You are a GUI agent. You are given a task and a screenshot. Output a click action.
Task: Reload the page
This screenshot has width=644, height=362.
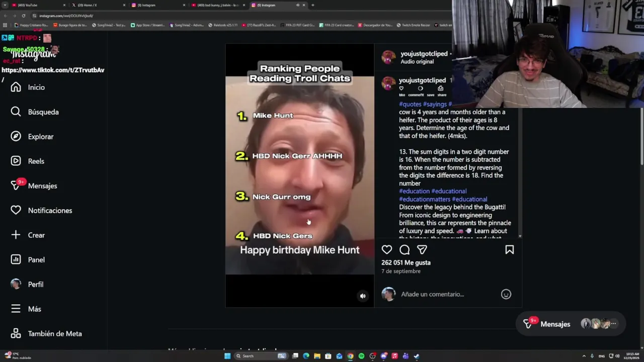[x=23, y=16]
